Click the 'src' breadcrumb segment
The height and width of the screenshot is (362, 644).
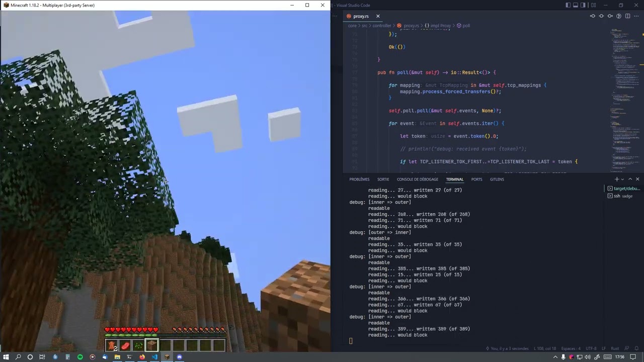365,26
